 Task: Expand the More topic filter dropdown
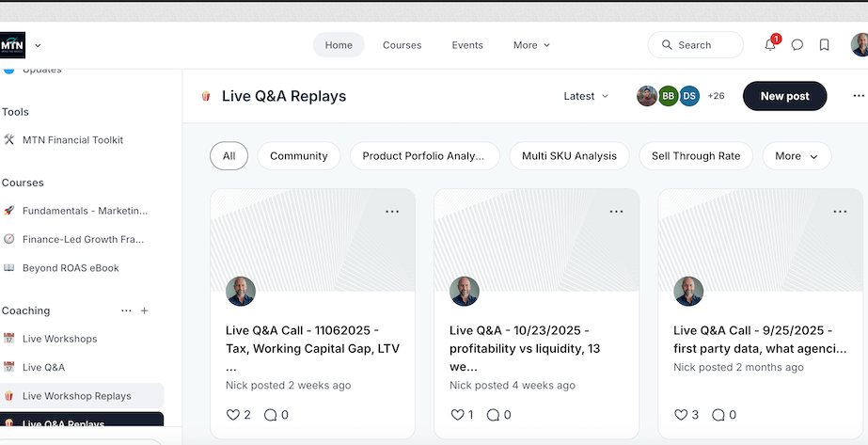[x=796, y=156]
